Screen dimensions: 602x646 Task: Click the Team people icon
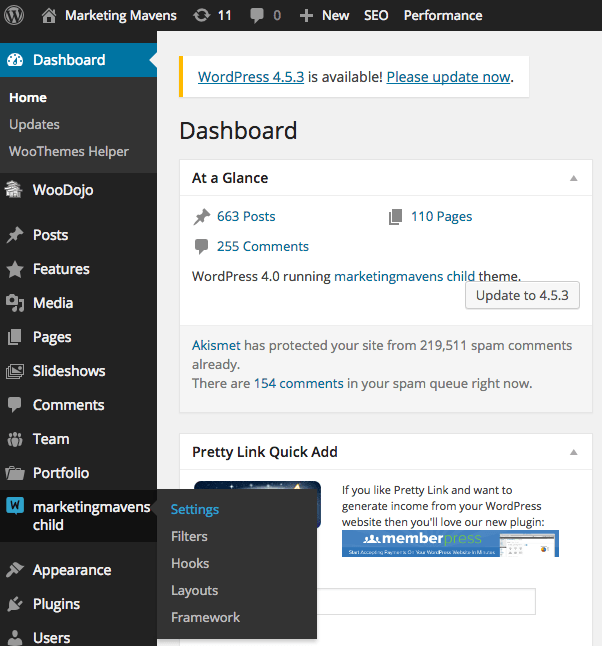[15, 439]
